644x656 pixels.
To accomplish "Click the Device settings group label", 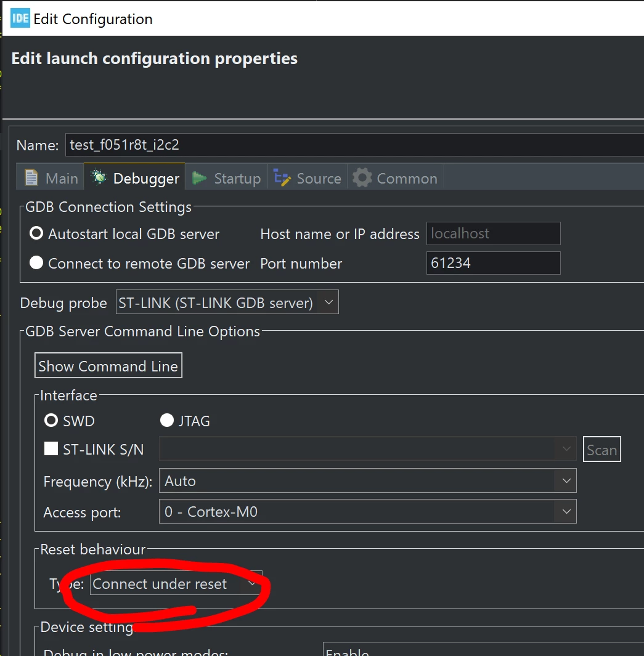I will [x=87, y=626].
